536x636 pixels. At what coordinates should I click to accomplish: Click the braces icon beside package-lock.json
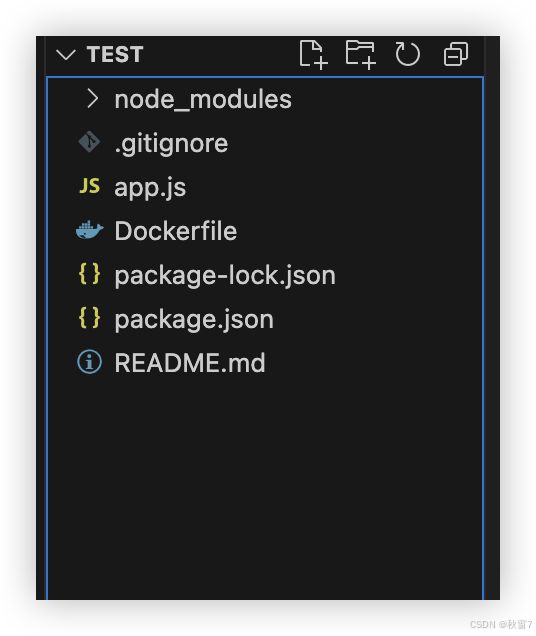89,274
